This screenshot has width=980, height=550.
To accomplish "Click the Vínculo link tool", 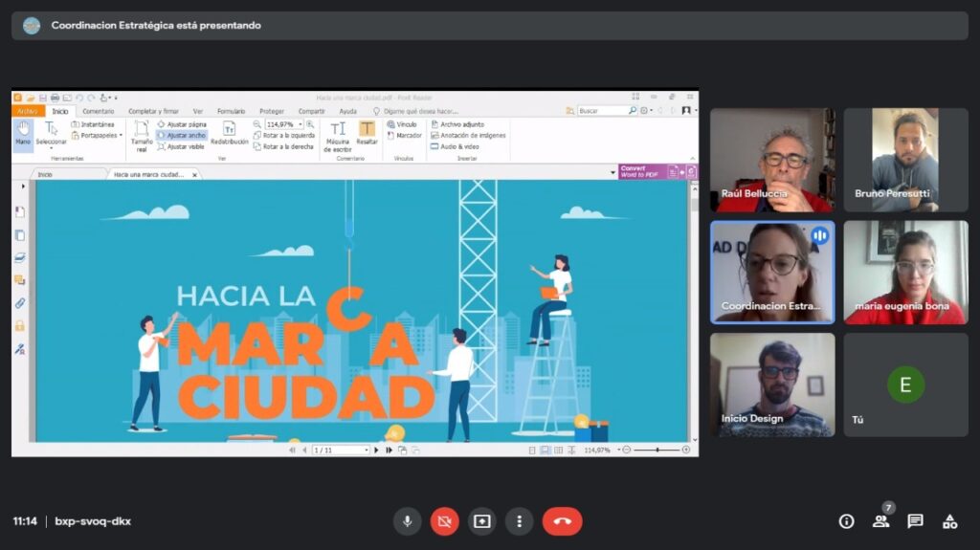I will coord(402,124).
